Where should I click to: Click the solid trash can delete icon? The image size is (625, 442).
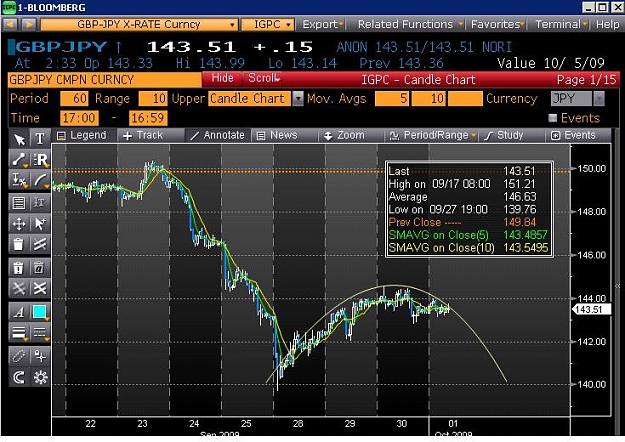pos(19,244)
